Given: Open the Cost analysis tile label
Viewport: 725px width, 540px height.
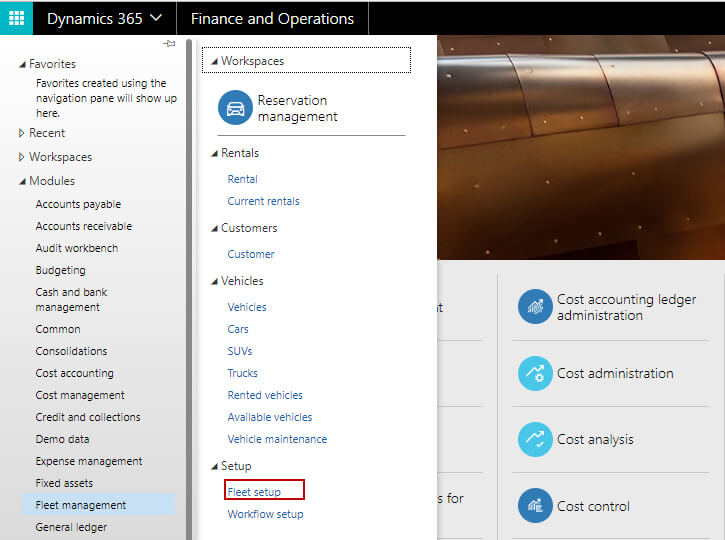Looking at the screenshot, I should 595,440.
